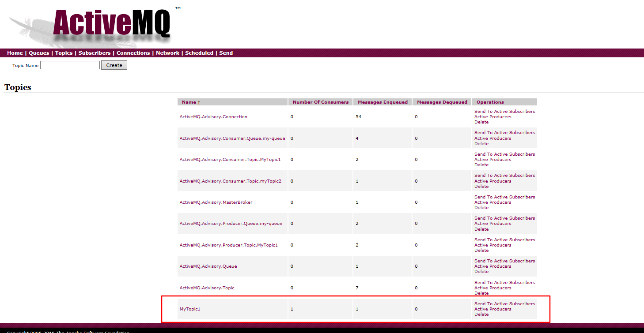Screen dimensions: 644x333
Task: Send To Active Subscribers for Advisory.MasterBroker
Action: [x=504, y=197]
